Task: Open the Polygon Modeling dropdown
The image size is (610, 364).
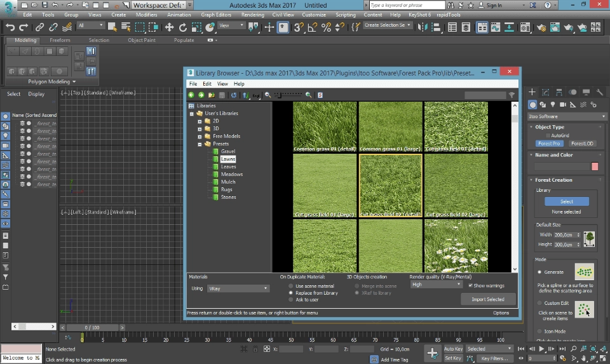Action: tap(51, 82)
